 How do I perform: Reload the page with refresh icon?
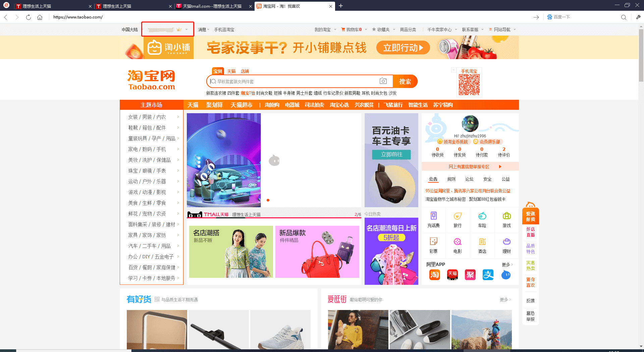pos(29,17)
